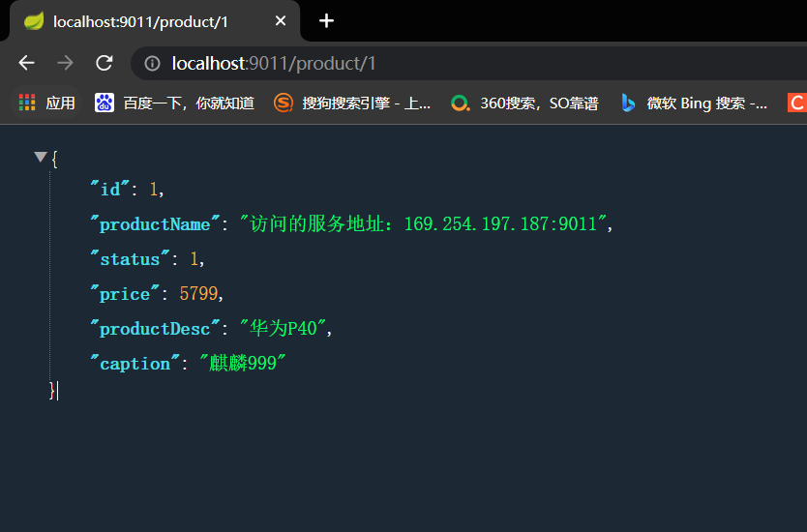Screen dimensions: 807x532
Task: Click the 169.254.197.187:9011 address value
Action: point(500,223)
